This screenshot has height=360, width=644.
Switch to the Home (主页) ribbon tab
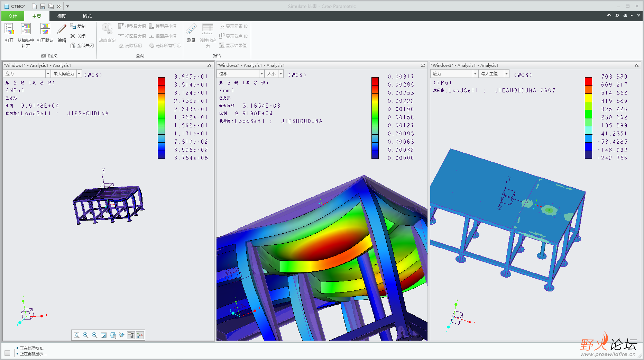[x=37, y=16]
